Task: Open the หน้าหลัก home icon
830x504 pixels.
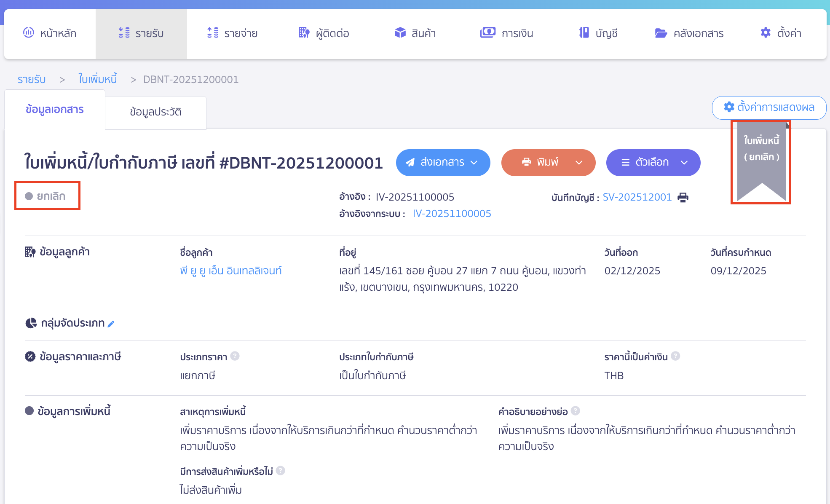Action: [x=28, y=33]
